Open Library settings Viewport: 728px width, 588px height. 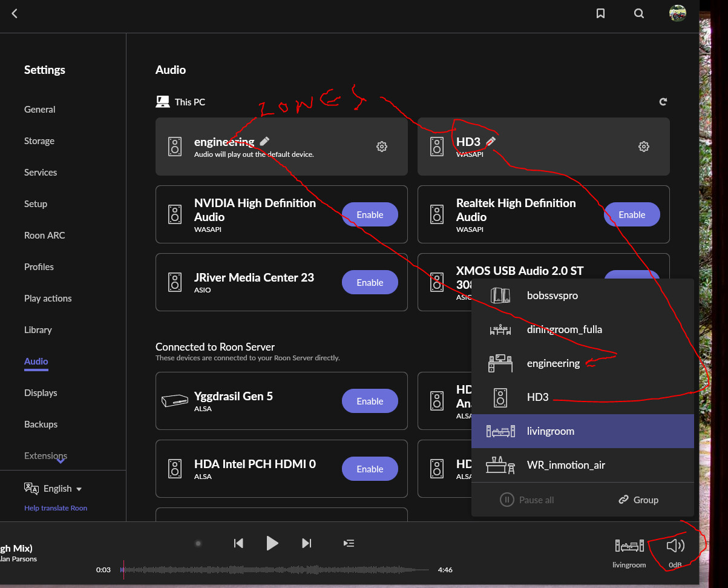tap(38, 330)
